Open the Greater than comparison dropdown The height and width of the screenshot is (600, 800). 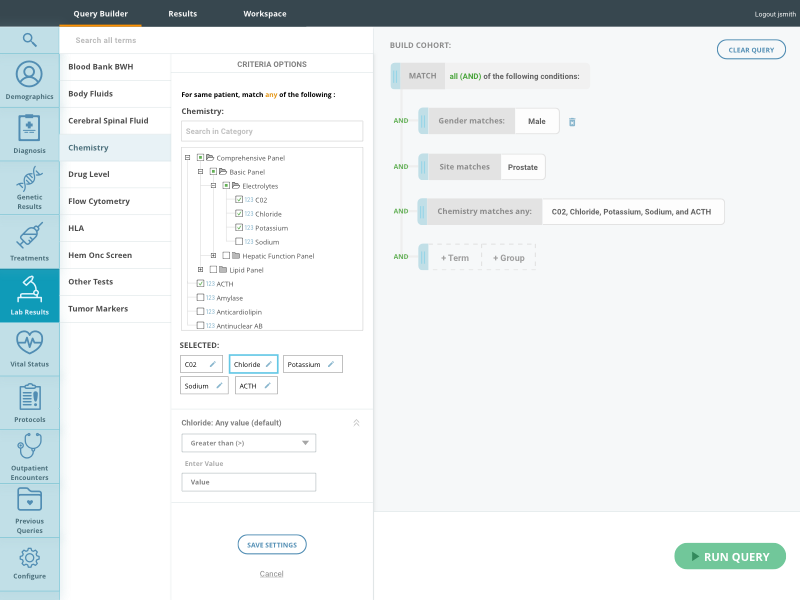248,443
